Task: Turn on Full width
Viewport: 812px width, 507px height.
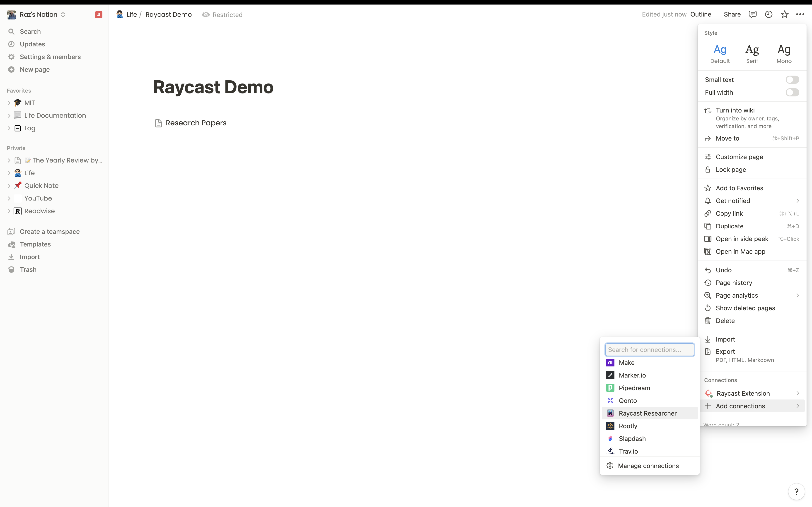Action: (x=792, y=92)
